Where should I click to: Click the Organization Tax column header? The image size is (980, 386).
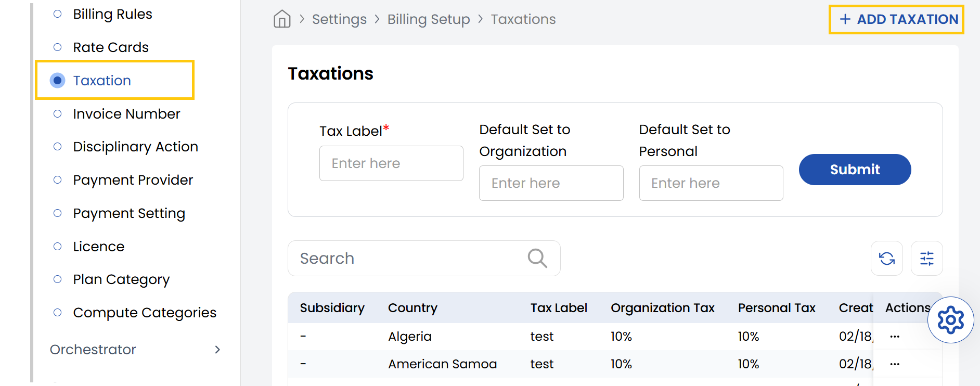662,308
